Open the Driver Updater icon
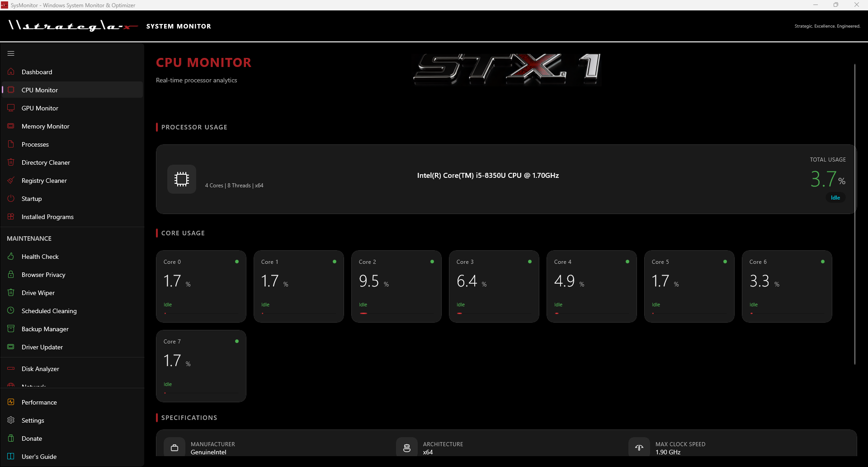Image resolution: width=868 pixels, height=467 pixels. pyautogui.click(x=11, y=347)
